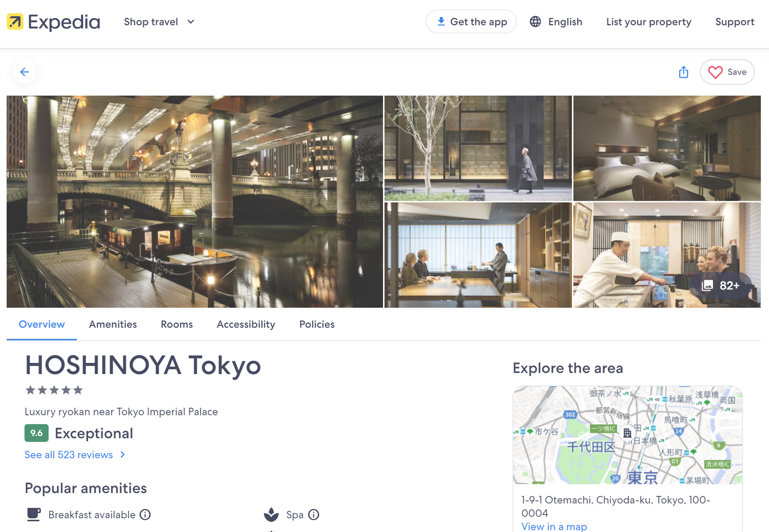Click the List your property link
Image resolution: width=769 pixels, height=532 pixels.
tap(648, 22)
